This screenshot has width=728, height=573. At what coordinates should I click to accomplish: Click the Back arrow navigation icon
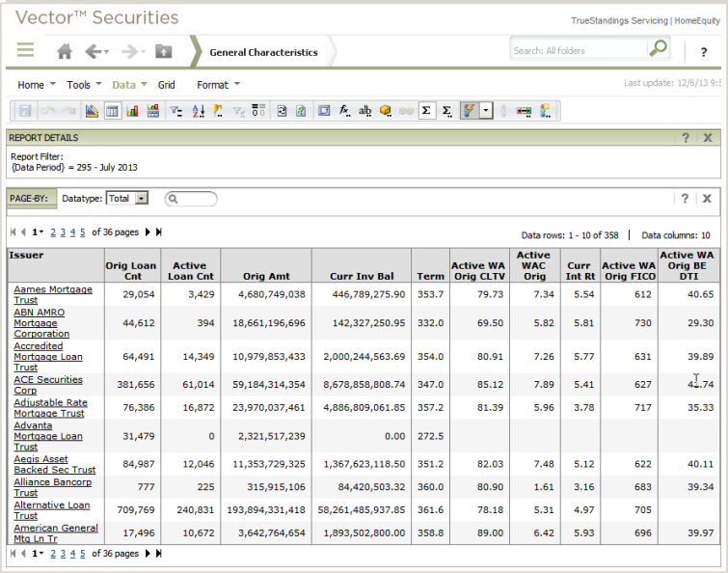tap(93, 51)
